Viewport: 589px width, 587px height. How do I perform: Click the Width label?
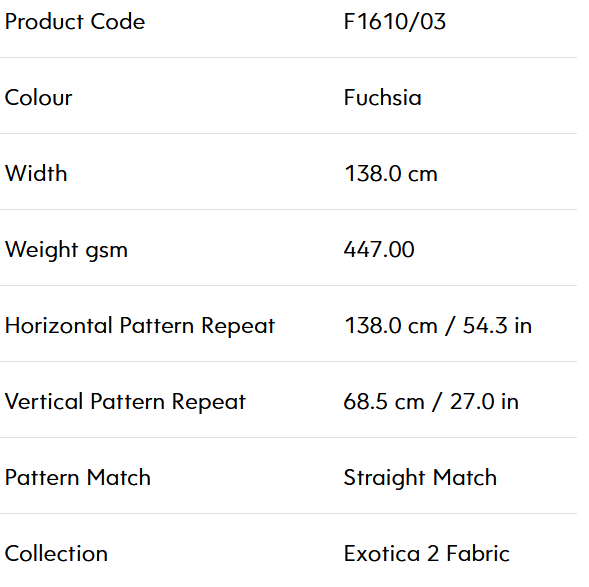click(x=36, y=174)
